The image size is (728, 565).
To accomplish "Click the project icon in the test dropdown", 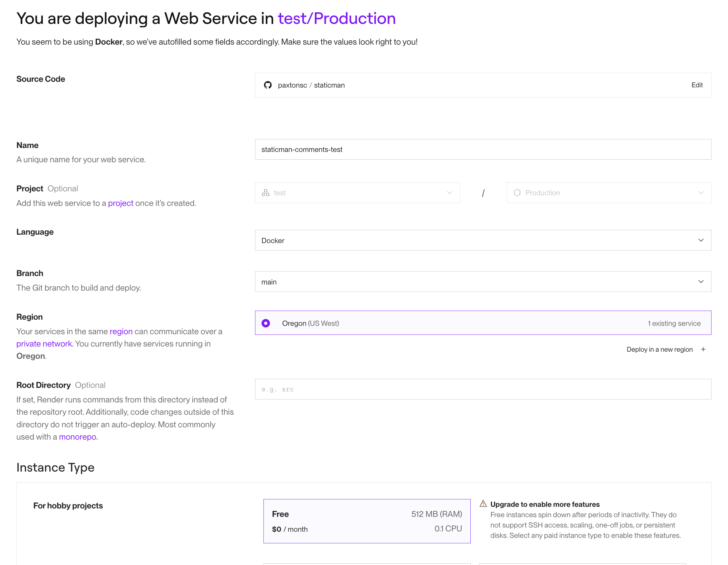I will pos(266,193).
